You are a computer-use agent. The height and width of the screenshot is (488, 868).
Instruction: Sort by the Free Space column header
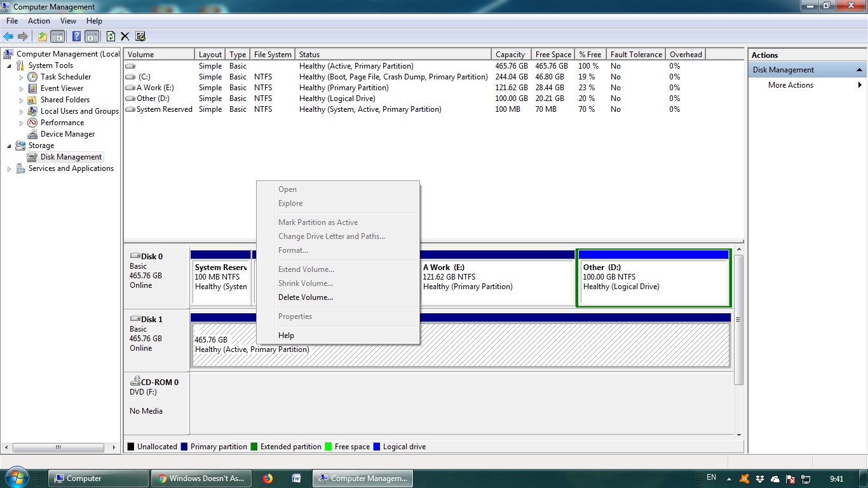[553, 55]
